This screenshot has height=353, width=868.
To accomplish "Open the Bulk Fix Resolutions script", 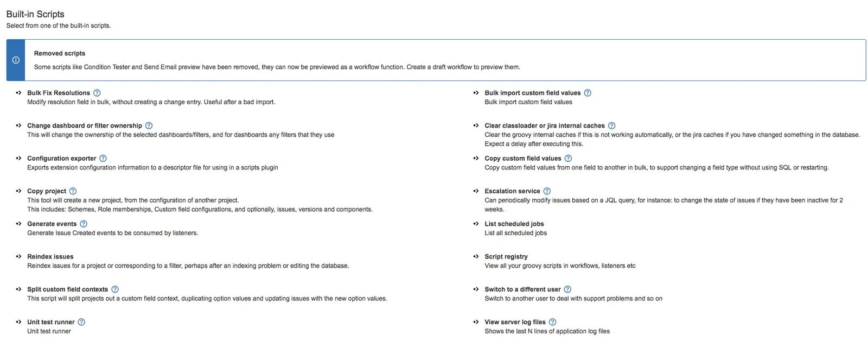I will [59, 93].
